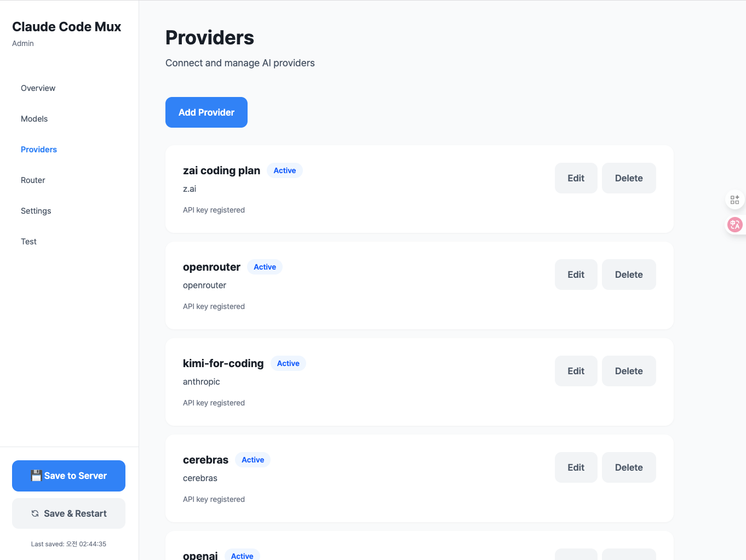Click the Active badge on the openai provider
This screenshot has height=560, width=746.
242,555
